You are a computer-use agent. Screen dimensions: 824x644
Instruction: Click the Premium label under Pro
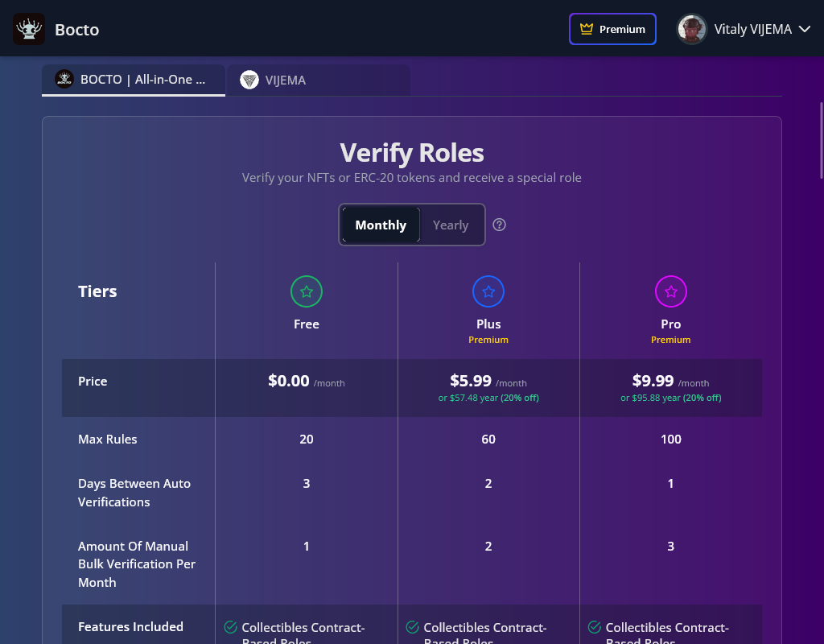pyautogui.click(x=670, y=340)
